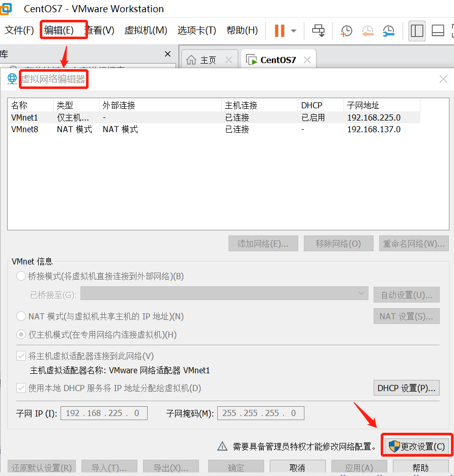This screenshot has height=476, width=454.
Task: Click the CentOS7 tab running VM icon
Action: coord(251,60)
